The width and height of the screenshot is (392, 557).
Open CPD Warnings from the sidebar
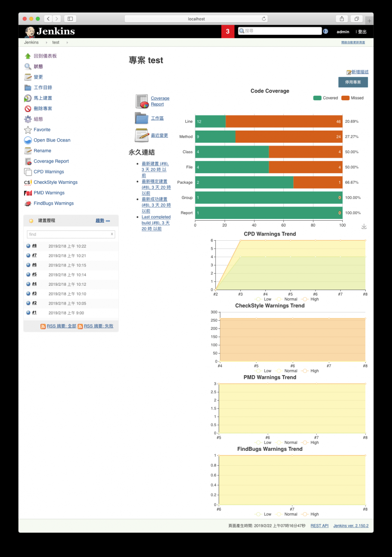[48, 171]
